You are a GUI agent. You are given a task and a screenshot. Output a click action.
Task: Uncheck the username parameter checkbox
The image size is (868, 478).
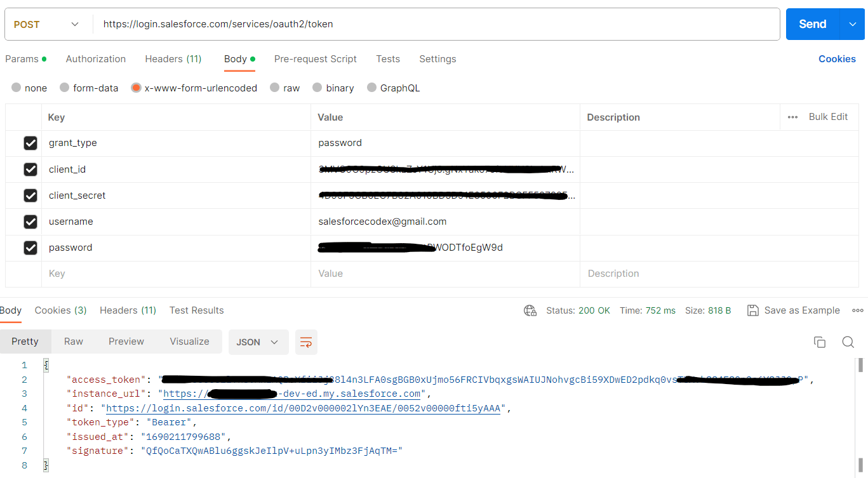(30, 222)
